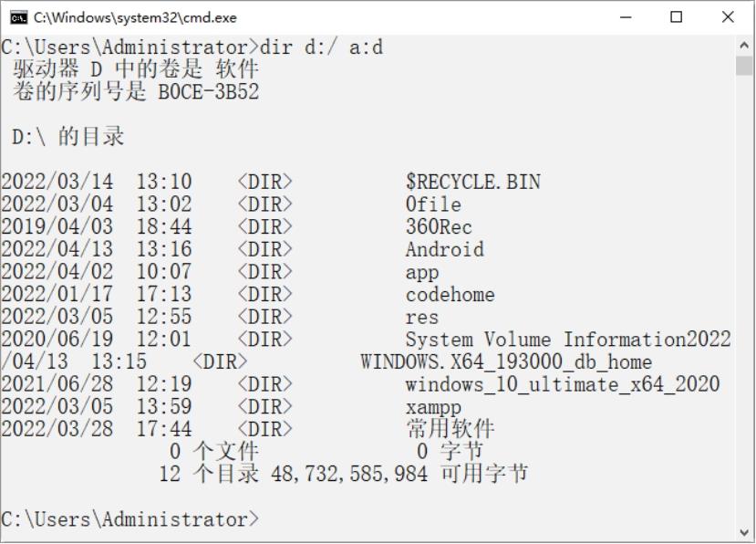Click the 常用软件 directory name
This screenshot has height=544, width=756.
click(x=450, y=429)
